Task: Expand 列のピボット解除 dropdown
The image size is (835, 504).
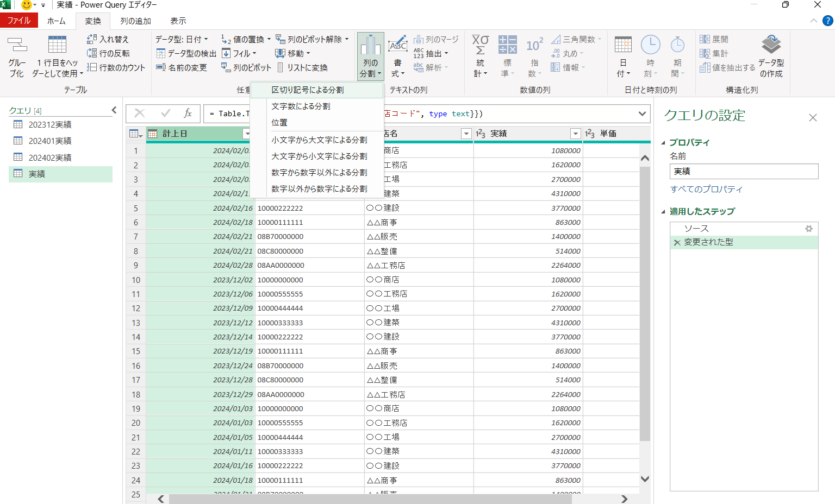Action: point(347,39)
